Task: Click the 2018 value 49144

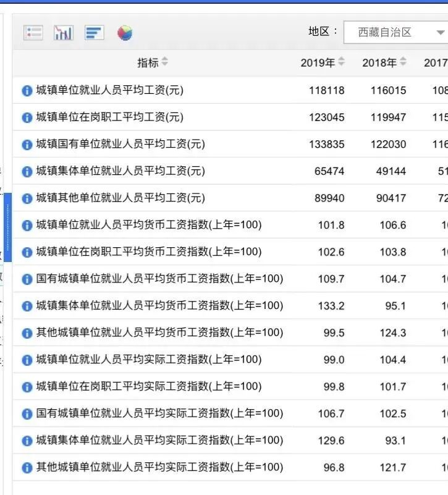Action: (x=391, y=171)
